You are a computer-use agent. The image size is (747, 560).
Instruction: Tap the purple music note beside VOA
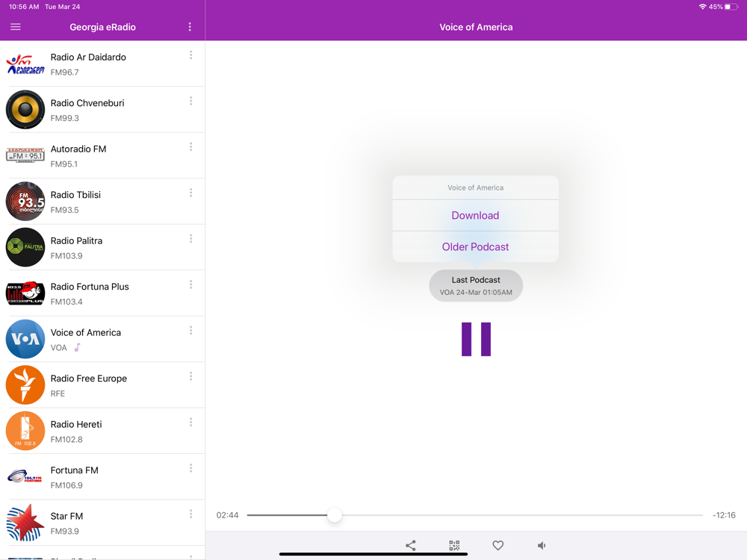(x=77, y=348)
